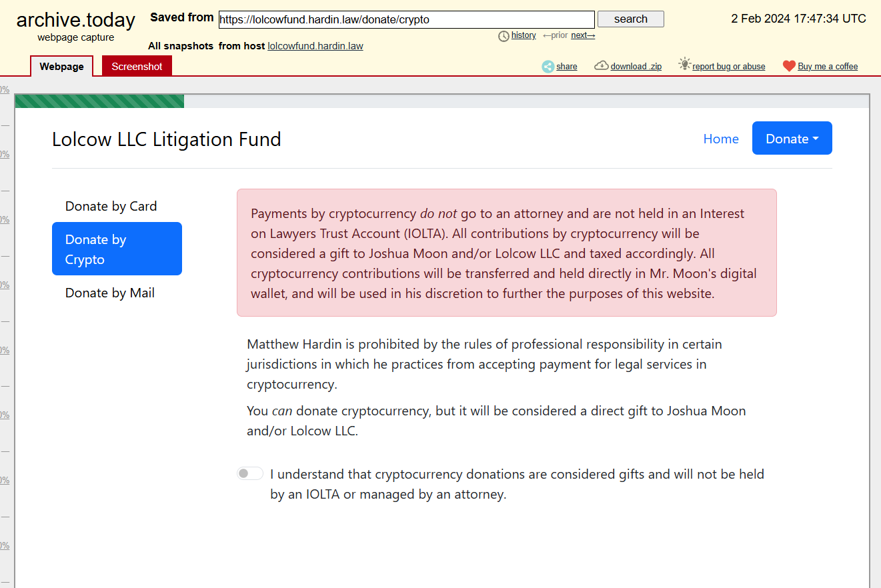Switch to the Screenshot tab
Screen dimensions: 881x588
[137, 66]
